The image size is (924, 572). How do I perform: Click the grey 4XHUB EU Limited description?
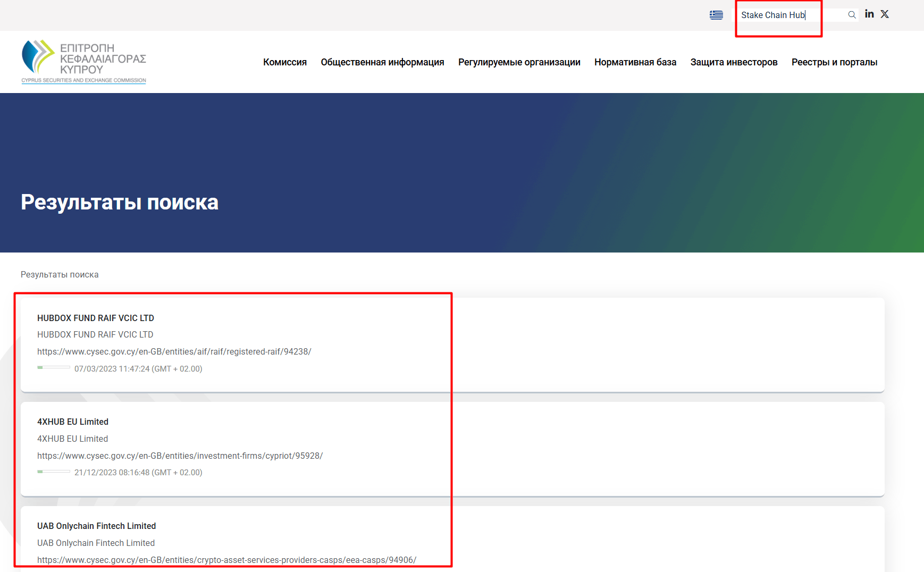73,439
